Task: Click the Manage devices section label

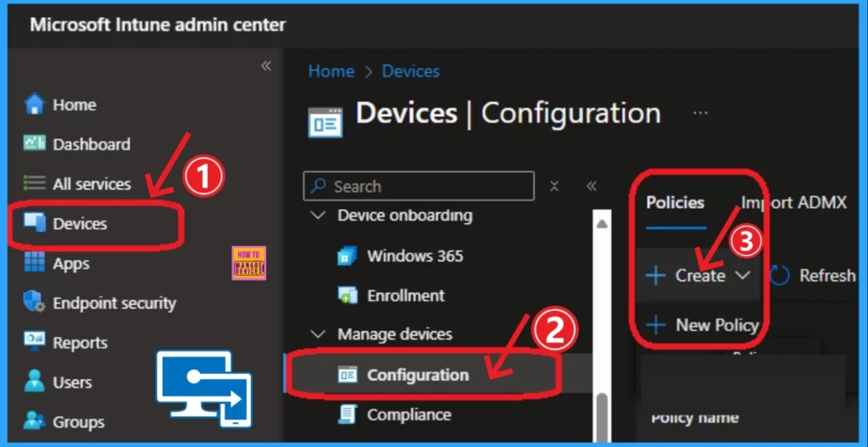Action: (395, 334)
